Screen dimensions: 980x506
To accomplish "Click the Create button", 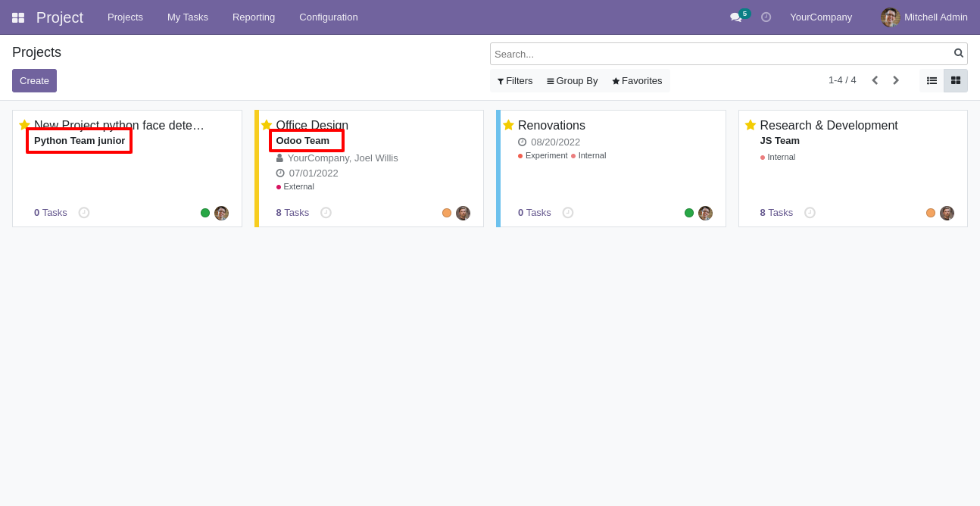I will click(34, 80).
